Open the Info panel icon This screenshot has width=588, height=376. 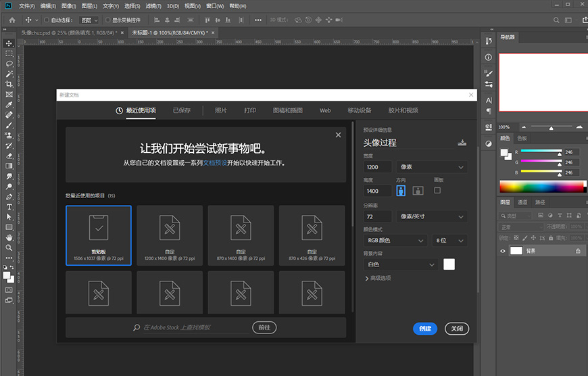(489, 57)
